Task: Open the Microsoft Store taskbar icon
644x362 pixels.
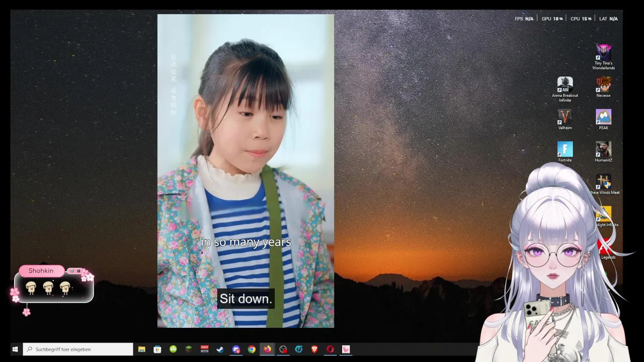Action: [x=157, y=349]
